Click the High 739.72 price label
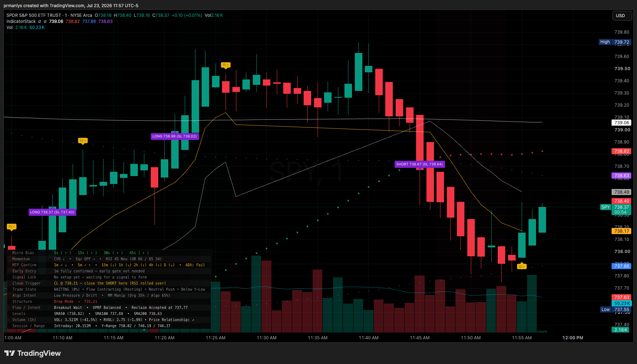The height and width of the screenshot is (364, 637). (615, 42)
